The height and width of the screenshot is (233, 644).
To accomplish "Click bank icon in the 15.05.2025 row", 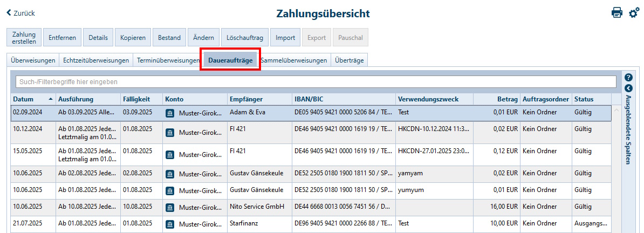I will pos(169,154).
